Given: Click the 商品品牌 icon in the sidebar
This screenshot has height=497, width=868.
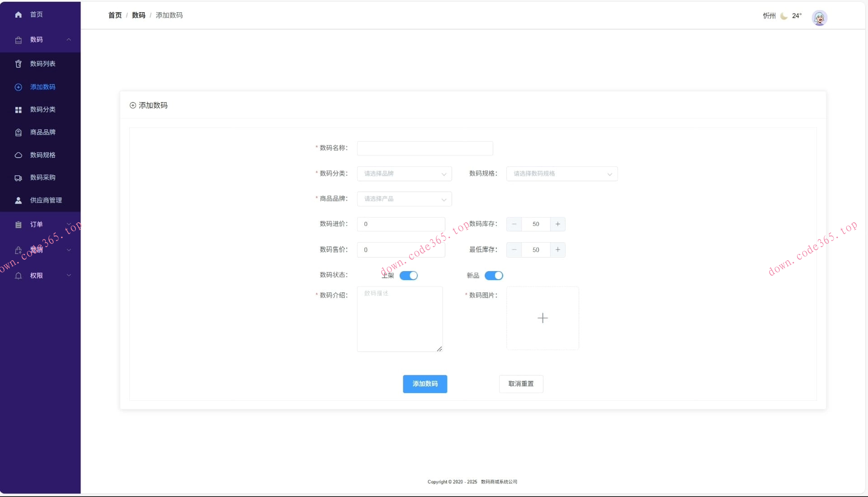Looking at the screenshot, I should tap(18, 132).
